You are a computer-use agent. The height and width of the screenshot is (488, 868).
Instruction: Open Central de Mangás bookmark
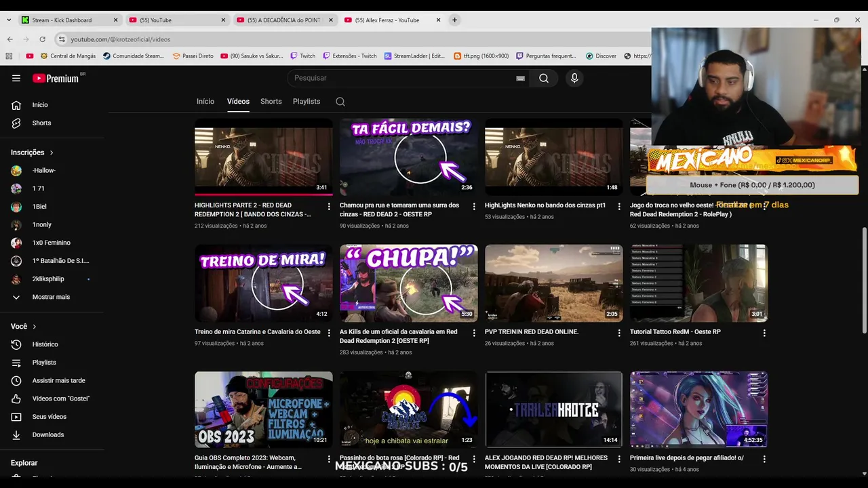[x=67, y=56]
